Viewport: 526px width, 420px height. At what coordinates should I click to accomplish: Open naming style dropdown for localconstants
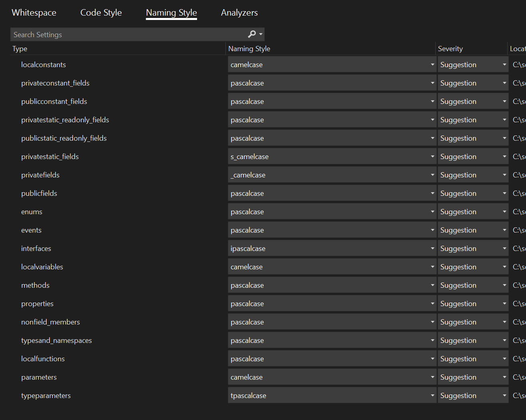332,65
